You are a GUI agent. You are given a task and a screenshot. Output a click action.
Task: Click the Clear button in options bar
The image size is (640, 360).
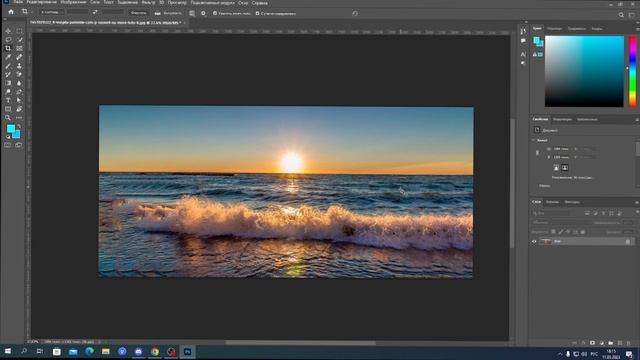[138, 13]
